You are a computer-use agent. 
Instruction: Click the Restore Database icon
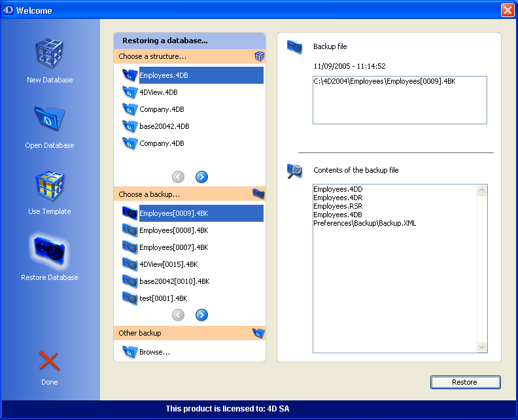coord(50,252)
